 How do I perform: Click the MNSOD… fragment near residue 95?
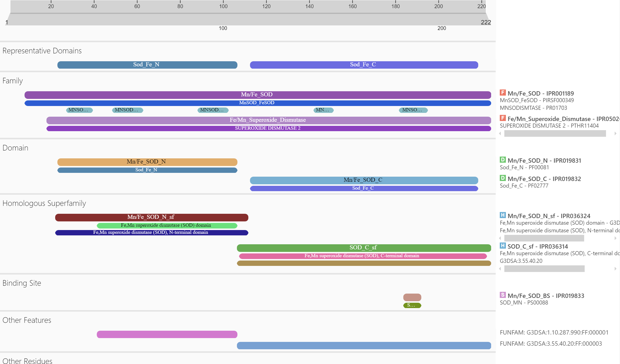coord(213,110)
